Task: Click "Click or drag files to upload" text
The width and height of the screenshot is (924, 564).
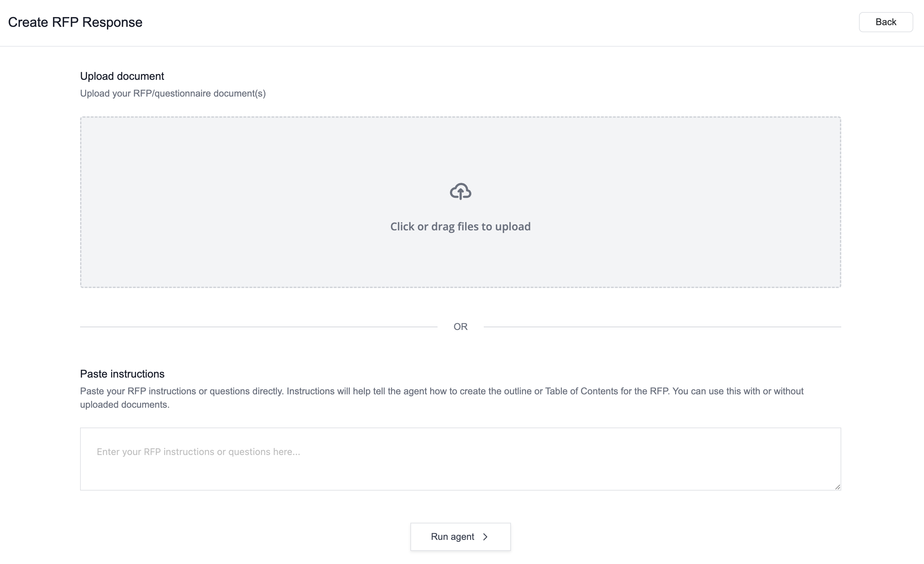Action: click(461, 226)
